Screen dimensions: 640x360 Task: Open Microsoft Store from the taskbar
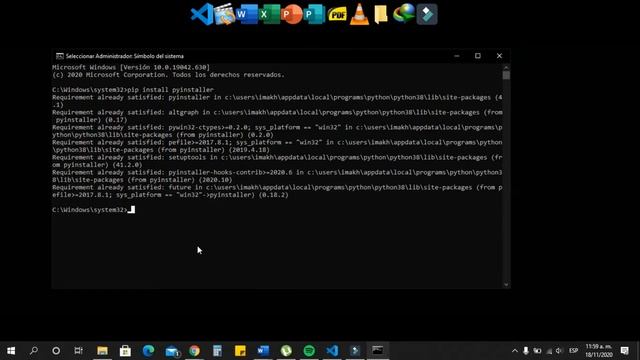[125, 351]
